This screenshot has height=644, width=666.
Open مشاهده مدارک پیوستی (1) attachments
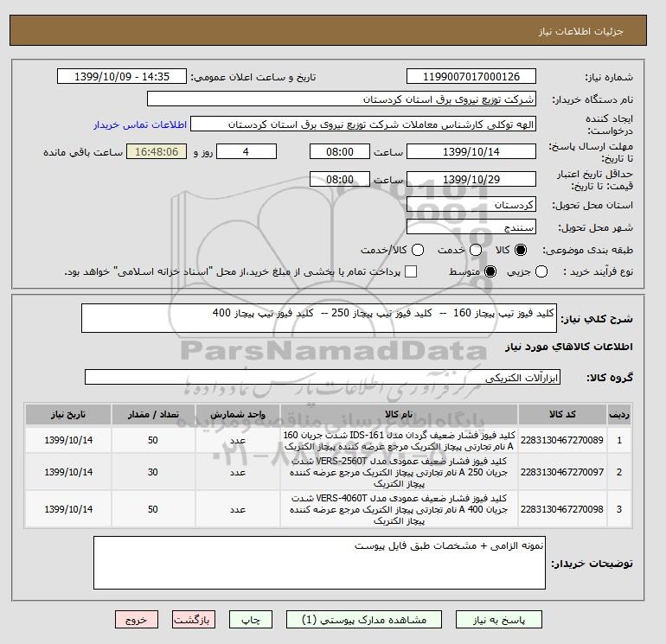[363, 620]
